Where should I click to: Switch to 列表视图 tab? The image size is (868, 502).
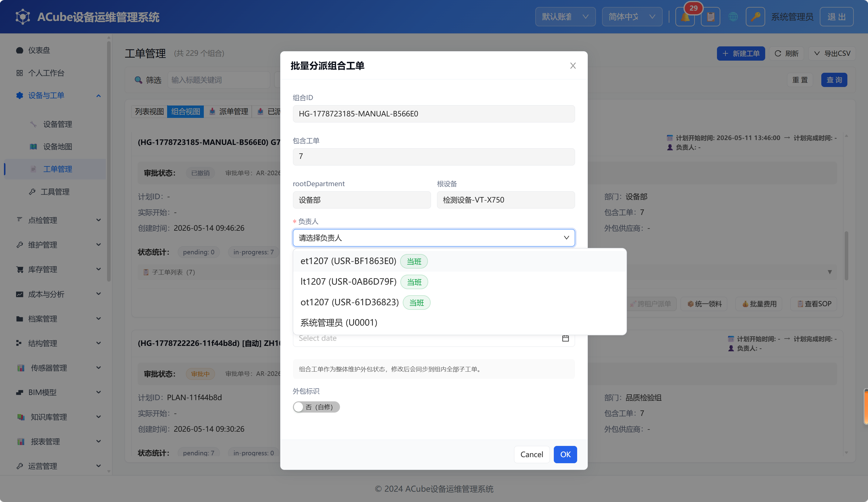[x=149, y=112]
